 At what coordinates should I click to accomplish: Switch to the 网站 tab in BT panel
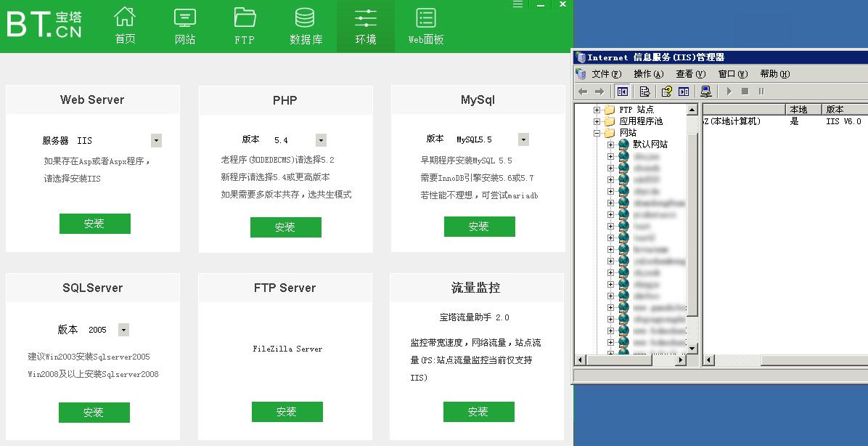(x=185, y=26)
